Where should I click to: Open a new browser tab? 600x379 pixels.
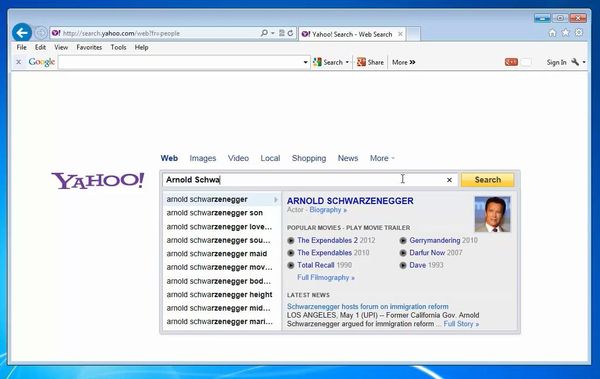point(413,34)
